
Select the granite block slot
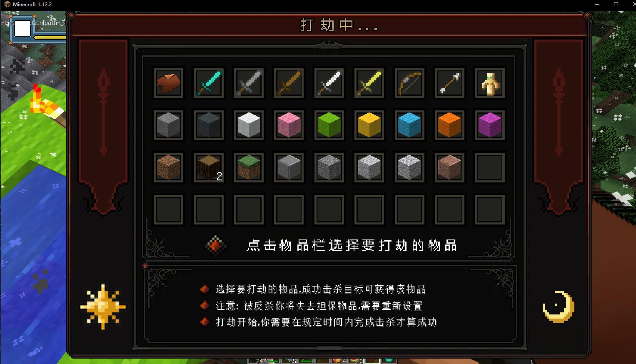point(449,167)
